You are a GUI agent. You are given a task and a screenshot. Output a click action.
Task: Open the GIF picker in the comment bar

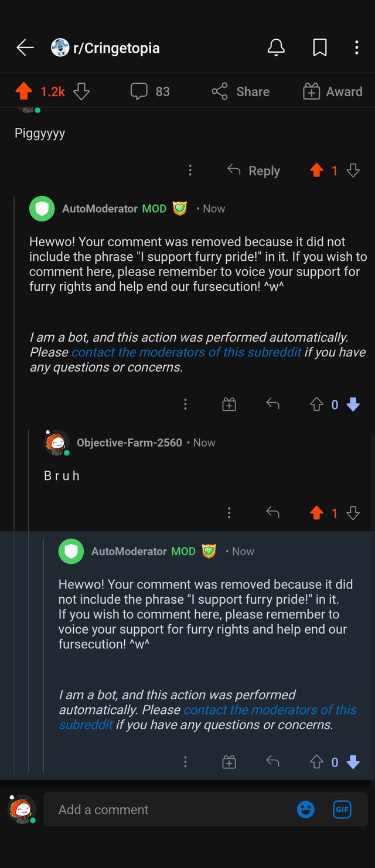pos(342,809)
